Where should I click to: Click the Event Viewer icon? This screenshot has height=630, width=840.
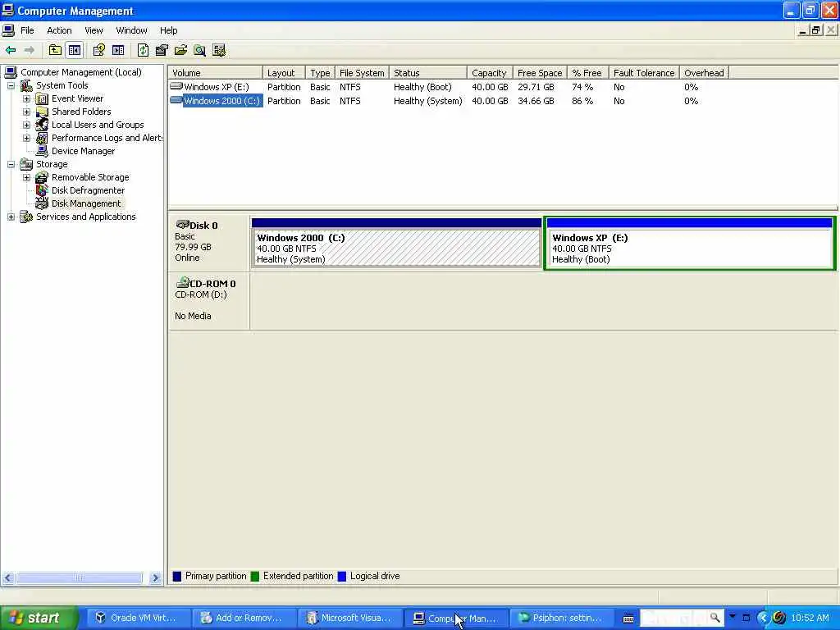pos(42,98)
